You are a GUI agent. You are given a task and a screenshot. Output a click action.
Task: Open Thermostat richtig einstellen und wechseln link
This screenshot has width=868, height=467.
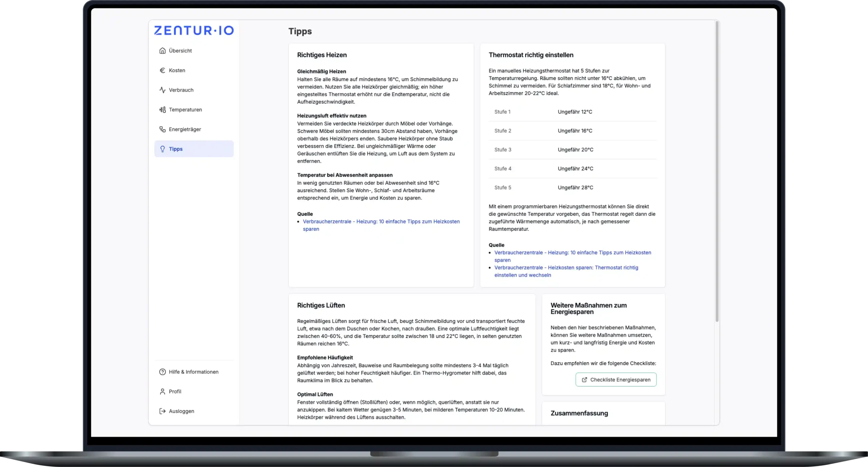pyautogui.click(x=566, y=268)
